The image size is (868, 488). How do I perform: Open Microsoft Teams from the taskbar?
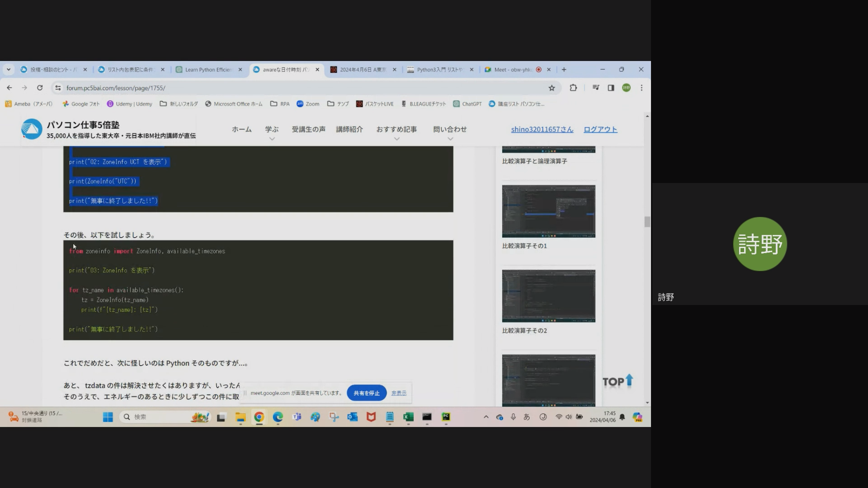[297, 417]
